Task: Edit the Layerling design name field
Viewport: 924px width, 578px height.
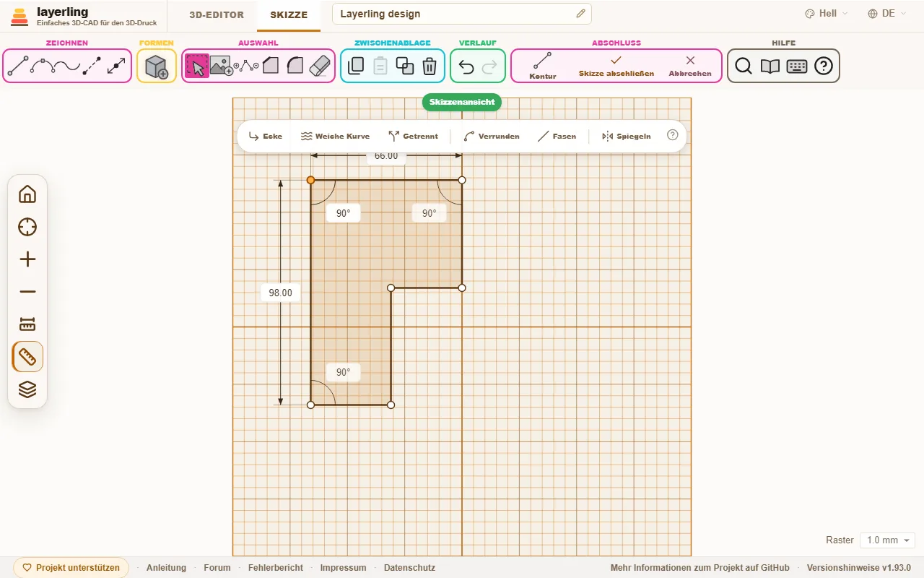Action: tap(462, 14)
